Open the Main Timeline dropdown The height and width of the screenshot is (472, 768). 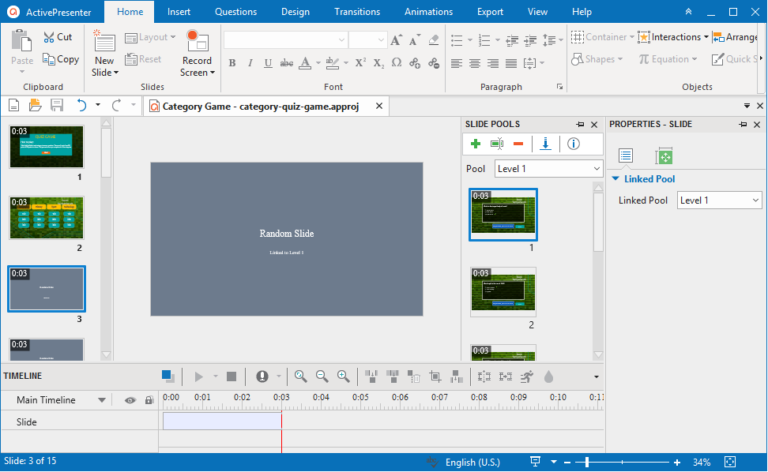click(101, 400)
